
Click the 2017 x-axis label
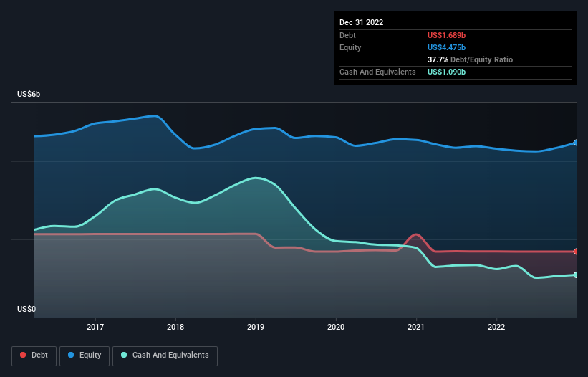pos(95,327)
